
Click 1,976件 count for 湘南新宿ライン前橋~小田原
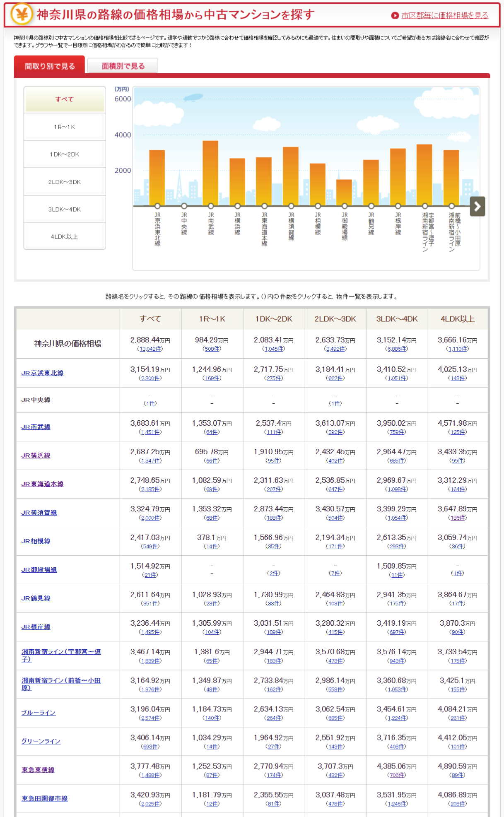(x=150, y=689)
